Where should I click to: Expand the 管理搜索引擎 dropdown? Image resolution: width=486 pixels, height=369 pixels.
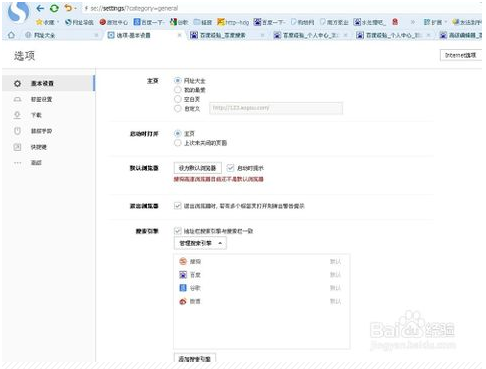tap(200, 243)
